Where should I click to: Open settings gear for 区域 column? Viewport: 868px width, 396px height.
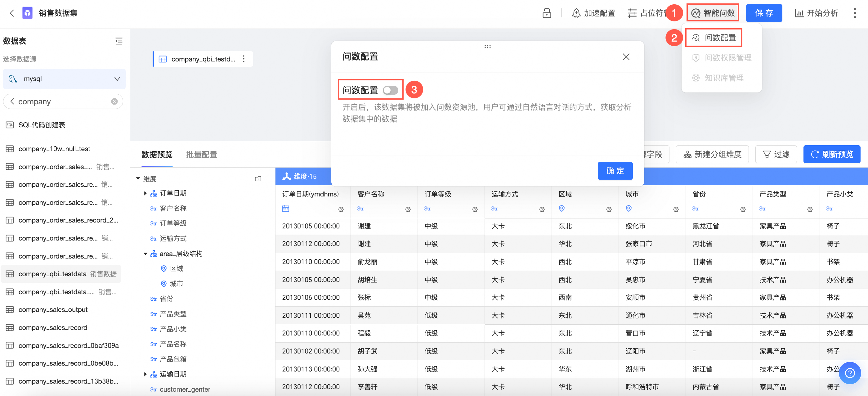(609, 209)
